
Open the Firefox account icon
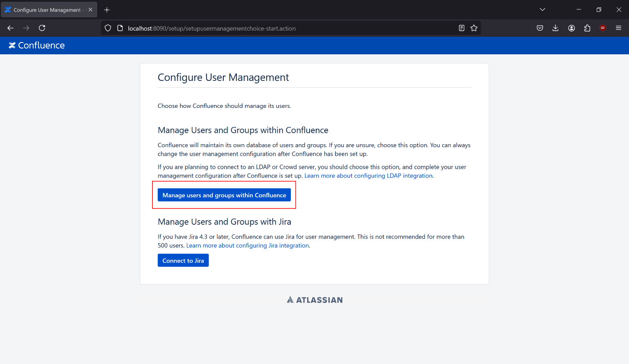pos(571,28)
